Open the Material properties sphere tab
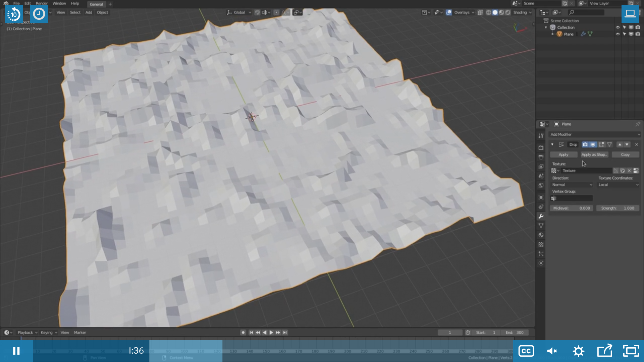Image resolution: width=644 pixels, height=362 pixels. point(541,235)
